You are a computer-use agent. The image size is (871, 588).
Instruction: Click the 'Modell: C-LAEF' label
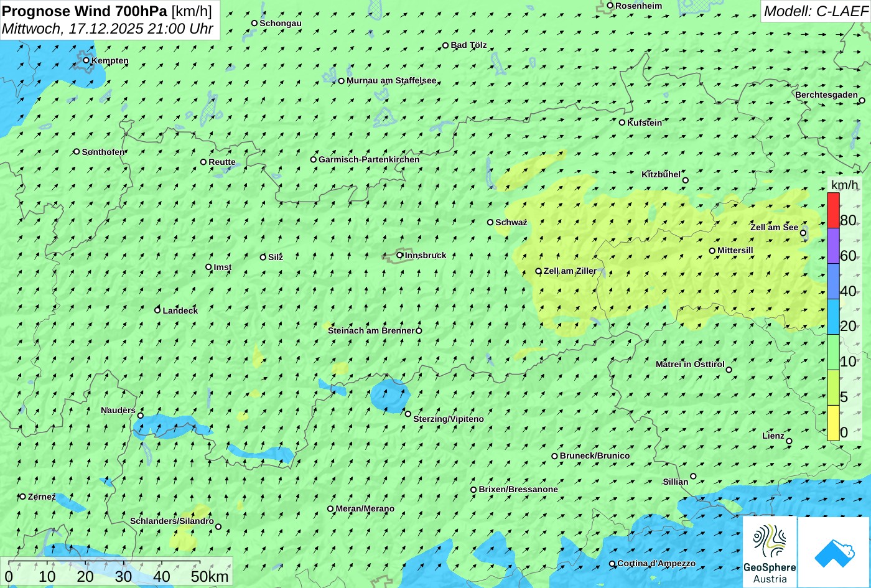point(815,11)
